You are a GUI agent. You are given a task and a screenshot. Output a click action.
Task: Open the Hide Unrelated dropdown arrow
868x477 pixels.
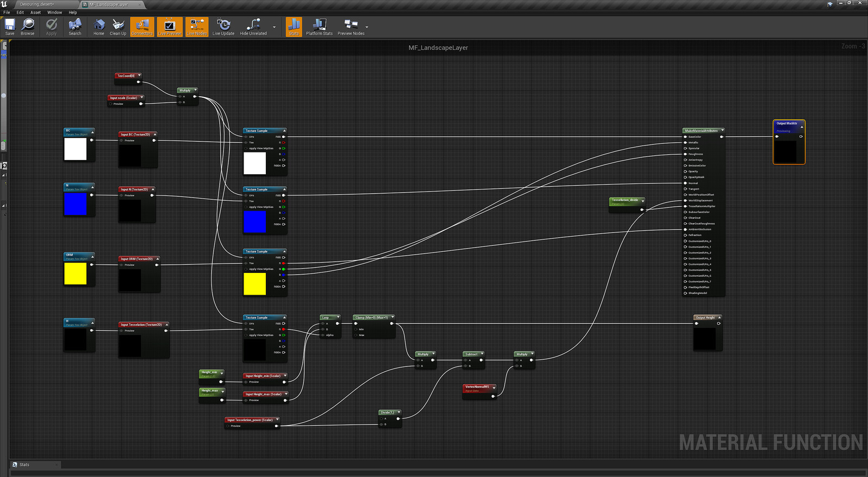click(274, 27)
